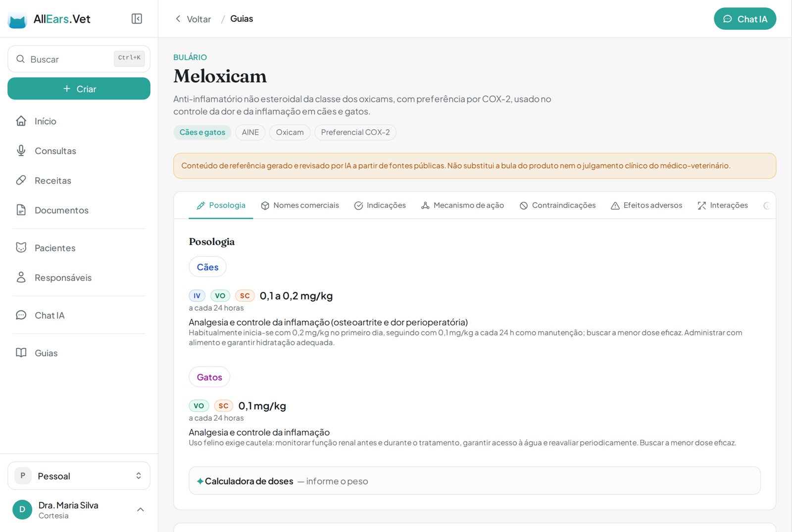The image size is (792, 532).
Task: Click the Mecanismo de ação molecule icon
Action: pyautogui.click(x=425, y=205)
